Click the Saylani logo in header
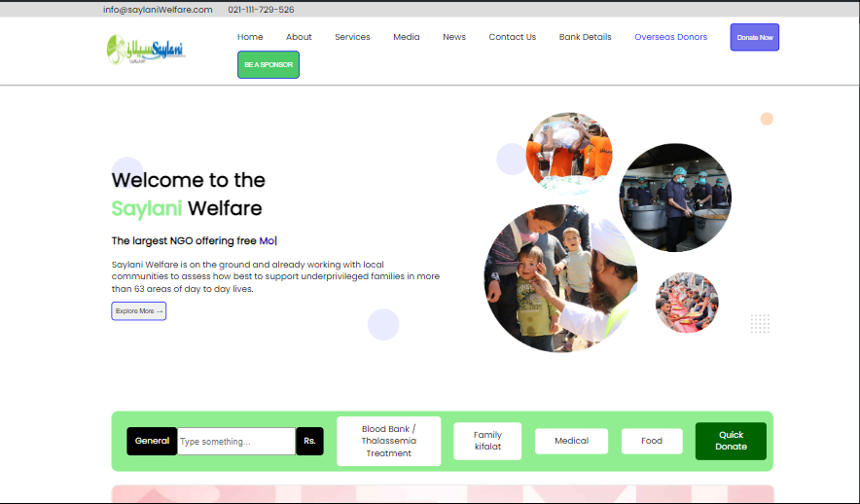Screen dimensions: 860x504 point(146,50)
